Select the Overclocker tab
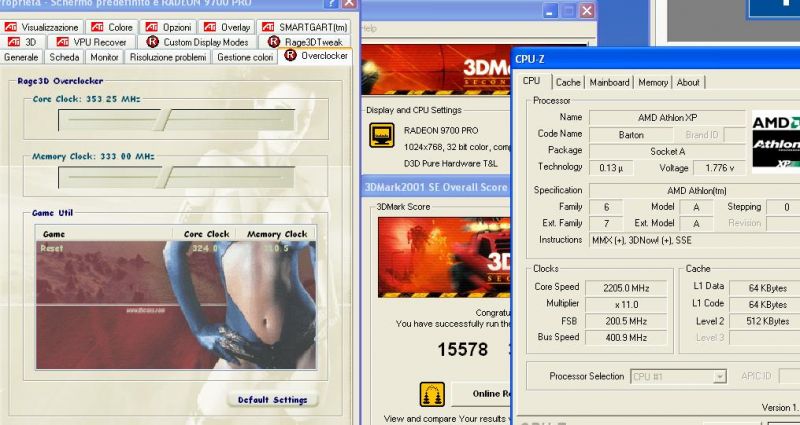 (316, 56)
